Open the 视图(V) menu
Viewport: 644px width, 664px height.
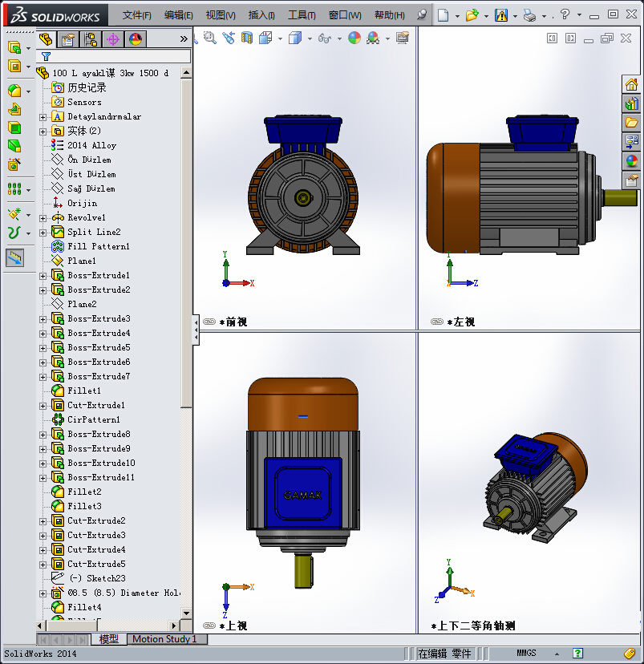[x=221, y=15]
